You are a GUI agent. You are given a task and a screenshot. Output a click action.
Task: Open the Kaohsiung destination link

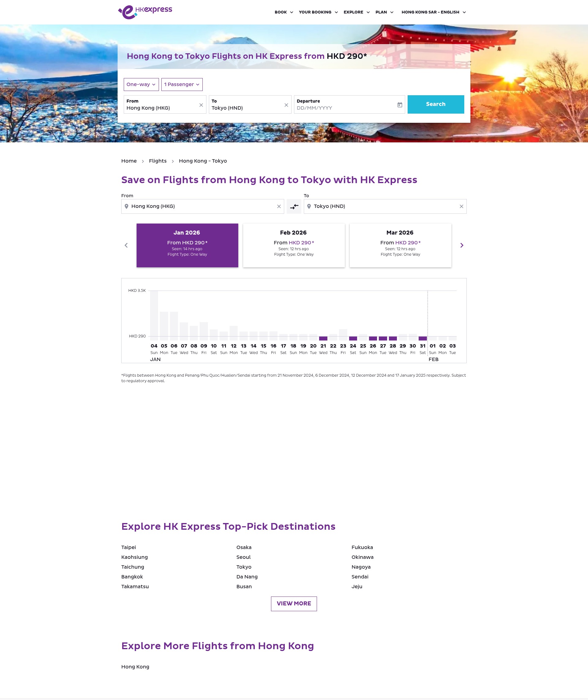134,557
